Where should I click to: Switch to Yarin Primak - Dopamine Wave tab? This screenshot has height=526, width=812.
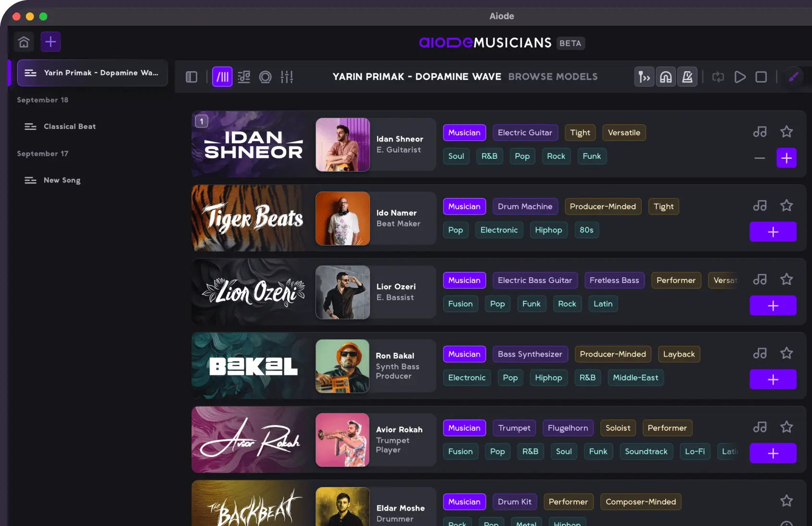point(417,77)
